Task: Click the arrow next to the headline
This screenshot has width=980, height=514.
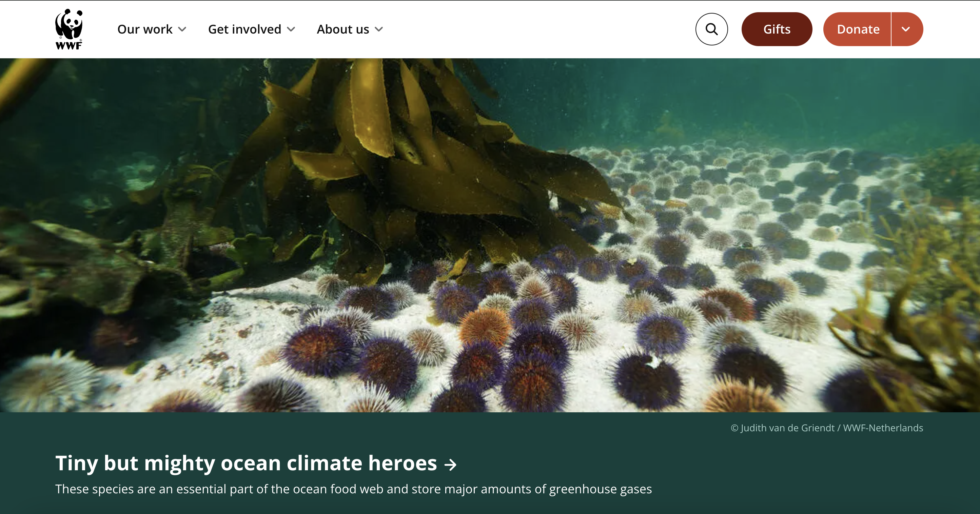Action: [x=450, y=464]
